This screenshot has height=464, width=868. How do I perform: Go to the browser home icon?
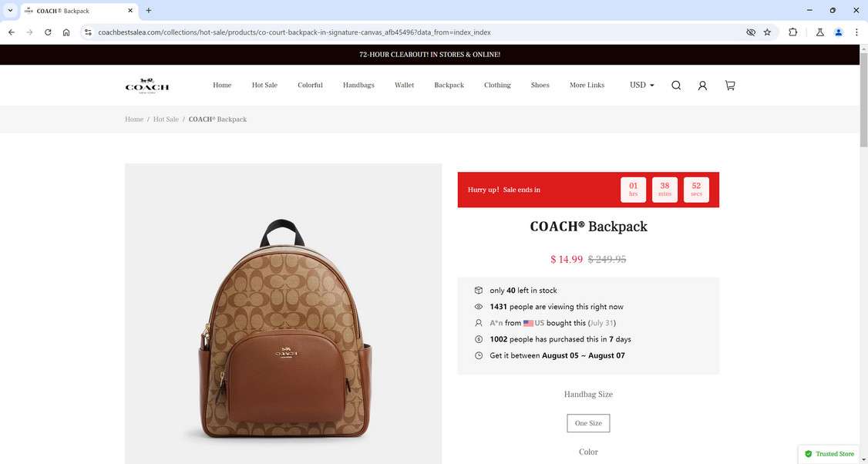[x=66, y=32]
